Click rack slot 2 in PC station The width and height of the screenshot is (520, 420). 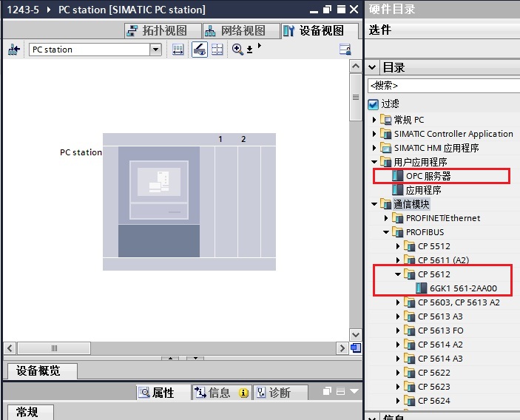(249, 202)
